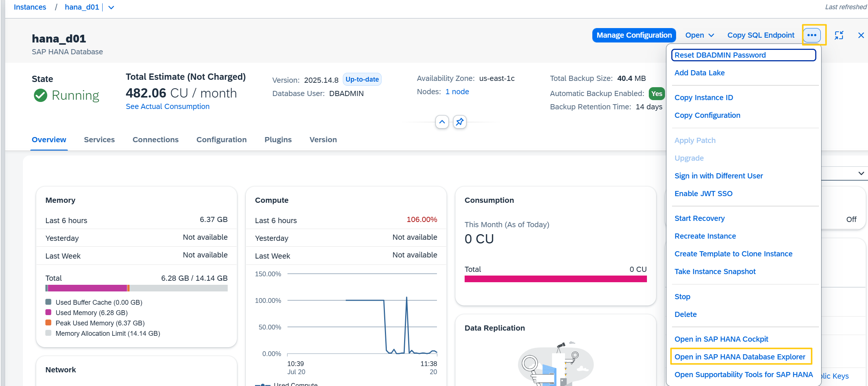The width and height of the screenshot is (868, 386).
Task: Click the Memory Allocation Limit legend swatch
Action: [x=48, y=333]
